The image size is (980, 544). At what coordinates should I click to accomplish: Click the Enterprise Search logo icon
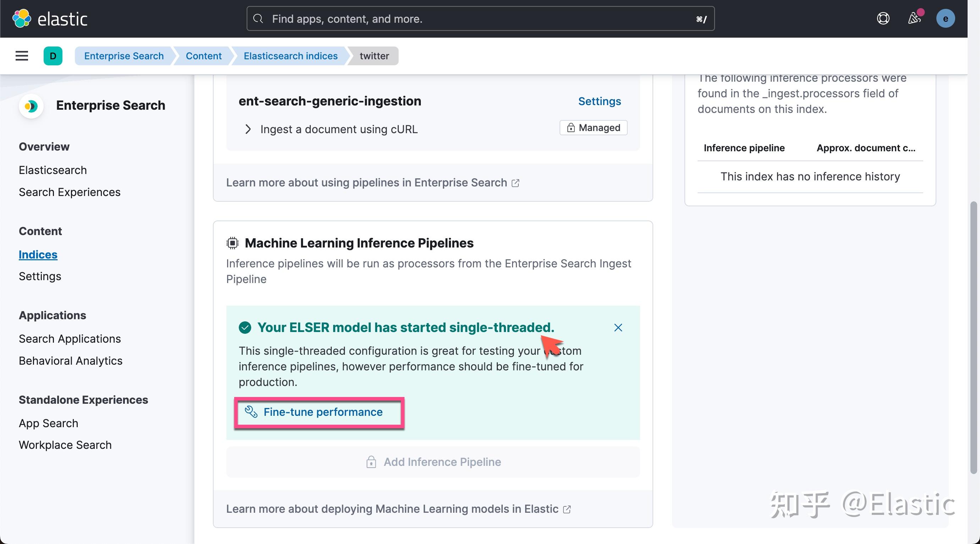pyautogui.click(x=31, y=106)
